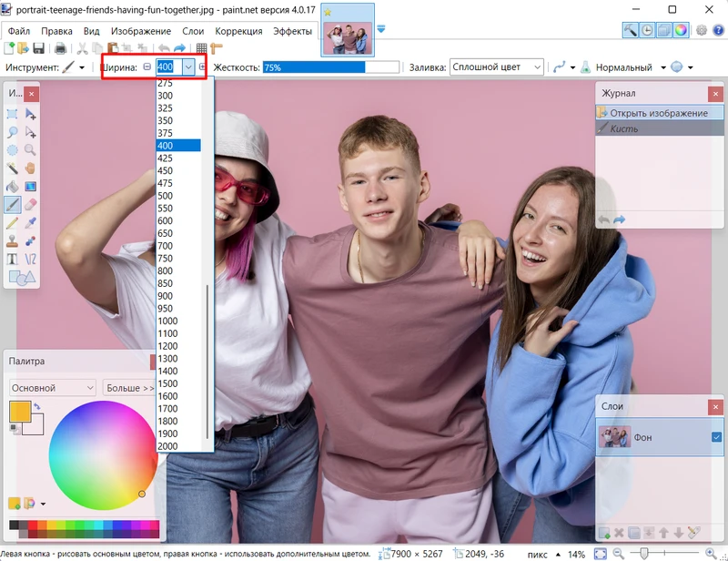This screenshot has width=728, height=561.
Task: Select the Recolor tool
Action: click(x=30, y=240)
